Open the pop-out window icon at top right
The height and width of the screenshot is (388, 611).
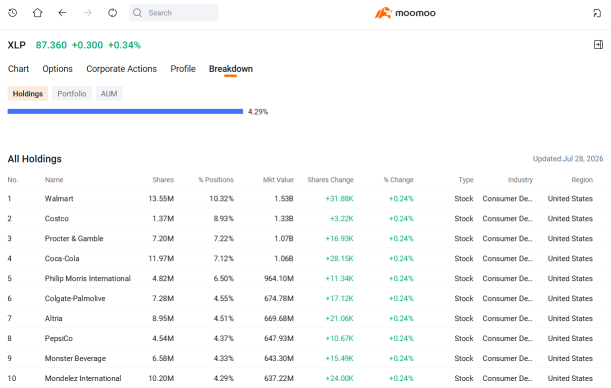597,13
